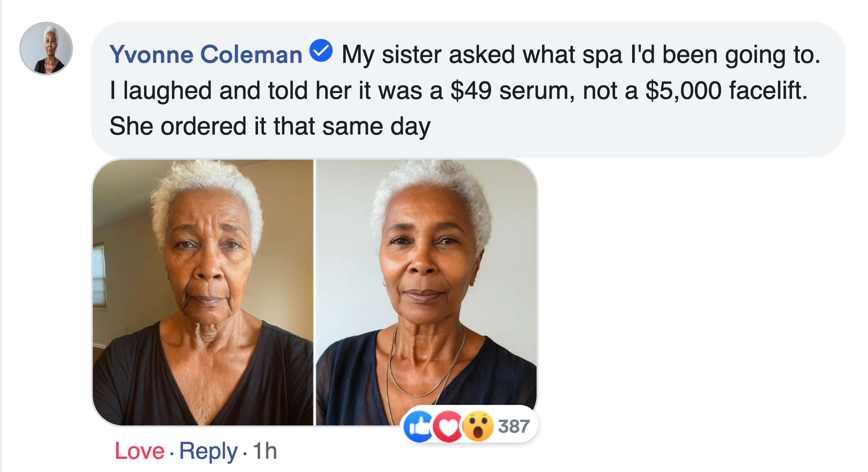Click the white divider between the photos
Viewport: 868px width, 472px height.
[x=315, y=292]
